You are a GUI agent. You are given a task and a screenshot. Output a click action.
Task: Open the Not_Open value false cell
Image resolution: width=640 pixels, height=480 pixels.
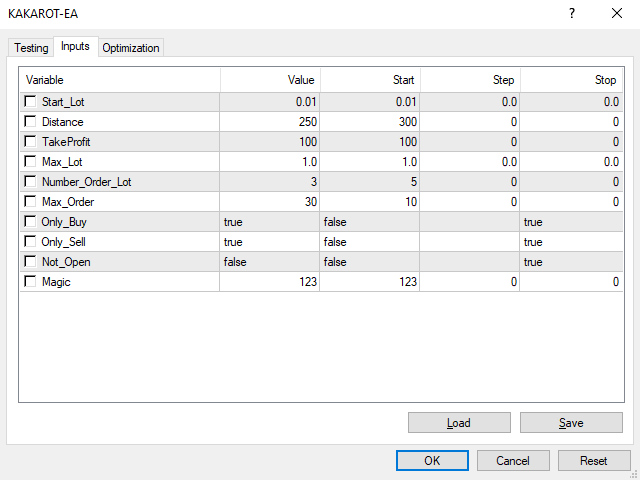click(270, 262)
